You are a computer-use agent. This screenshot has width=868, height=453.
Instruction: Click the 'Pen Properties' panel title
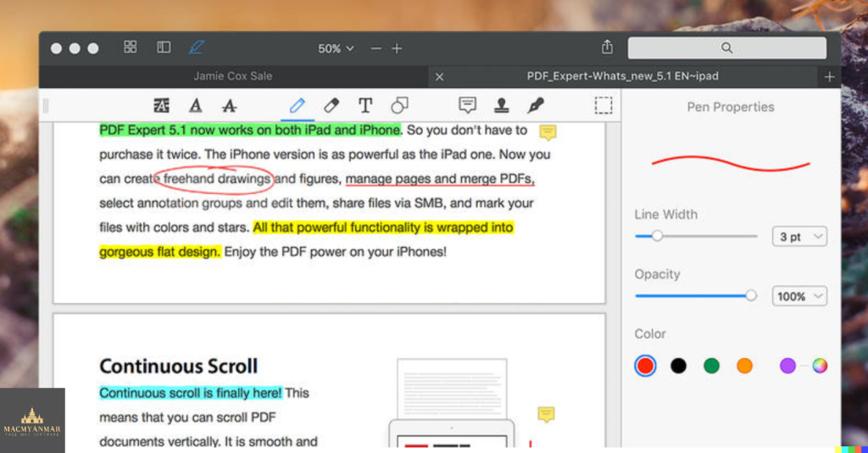click(x=730, y=108)
